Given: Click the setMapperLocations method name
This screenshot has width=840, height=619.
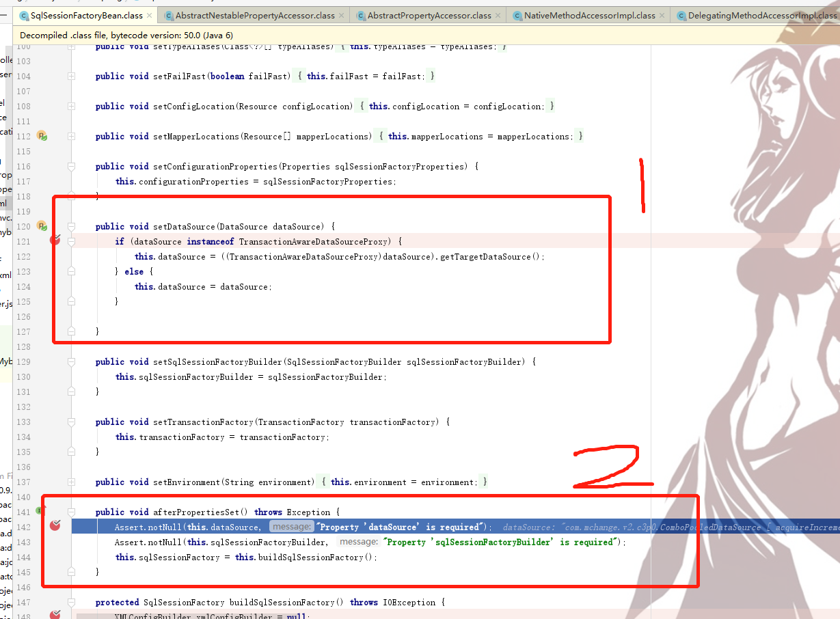Looking at the screenshot, I should click(196, 136).
